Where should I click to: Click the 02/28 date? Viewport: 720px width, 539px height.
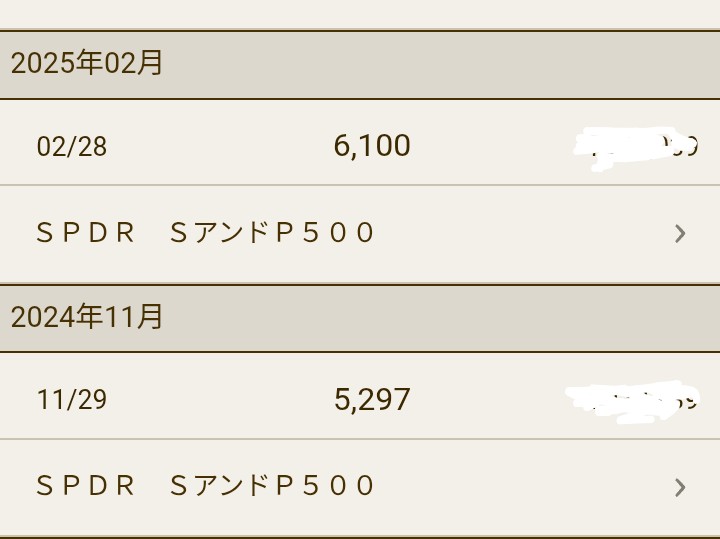(x=71, y=147)
